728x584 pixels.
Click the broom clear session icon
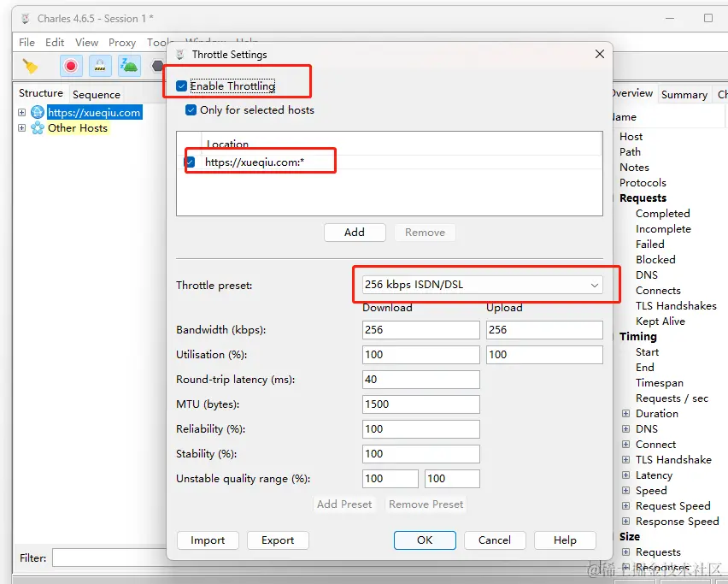coord(30,67)
